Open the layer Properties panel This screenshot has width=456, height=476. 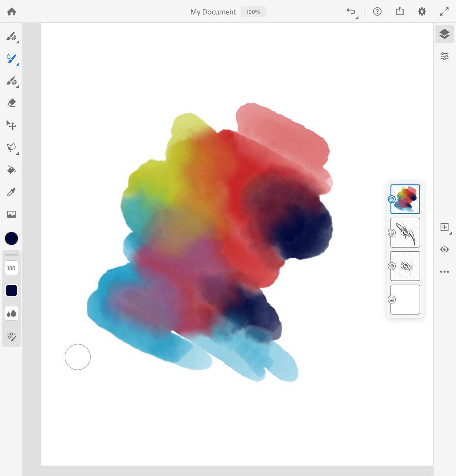pyautogui.click(x=444, y=57)
